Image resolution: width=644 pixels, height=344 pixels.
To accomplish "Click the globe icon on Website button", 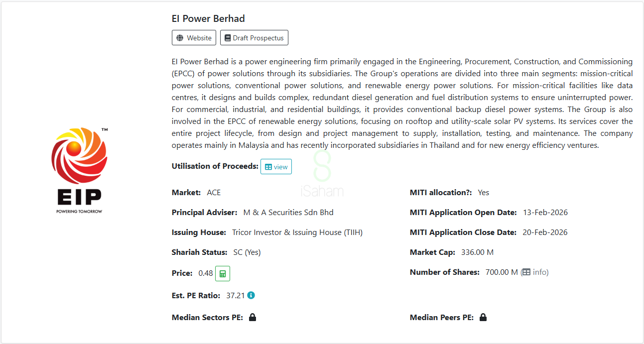I will [180, 38].
